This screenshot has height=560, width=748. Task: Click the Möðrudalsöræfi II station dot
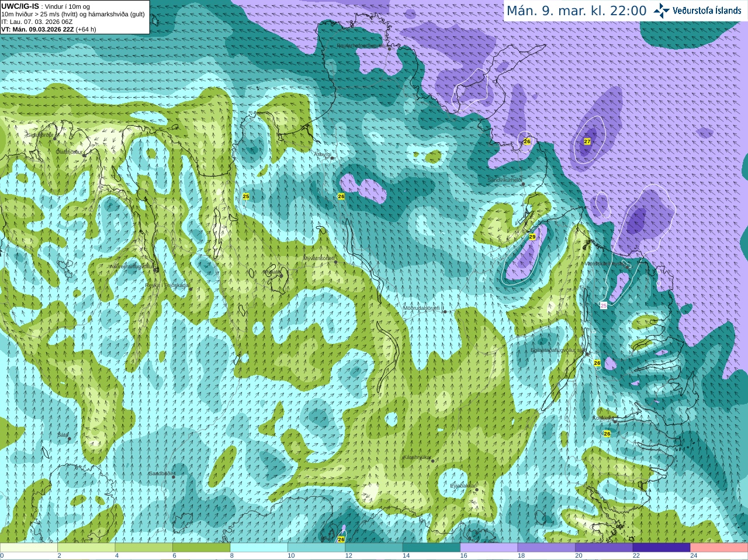point(445,312)
